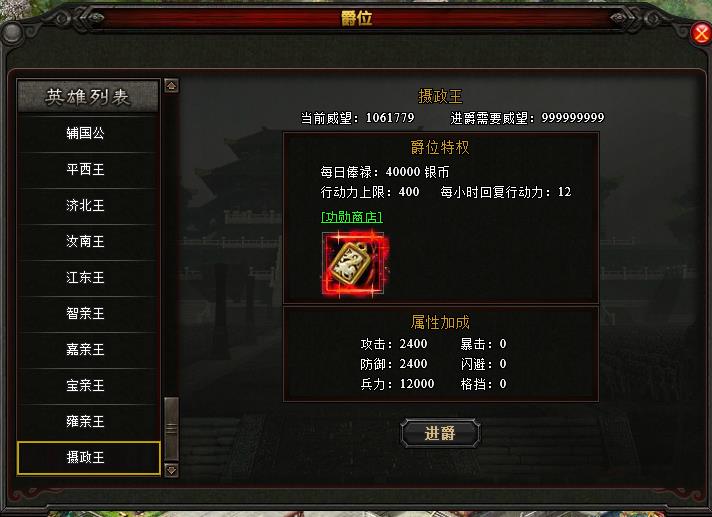This screenshot has height=517, width=712.
Task: Click the round knob at top-left corner
Action: (x=11, y=33)
